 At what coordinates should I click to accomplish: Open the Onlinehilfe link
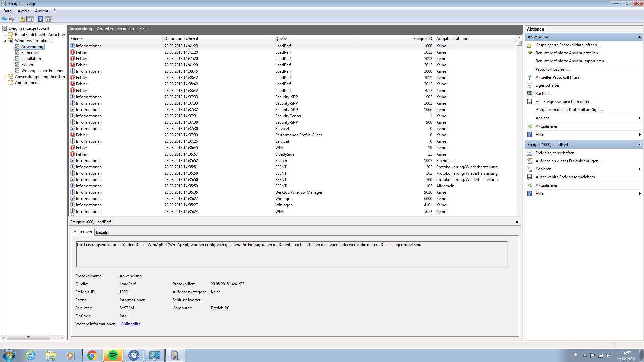pyautogui.click(x=130, y=324)
